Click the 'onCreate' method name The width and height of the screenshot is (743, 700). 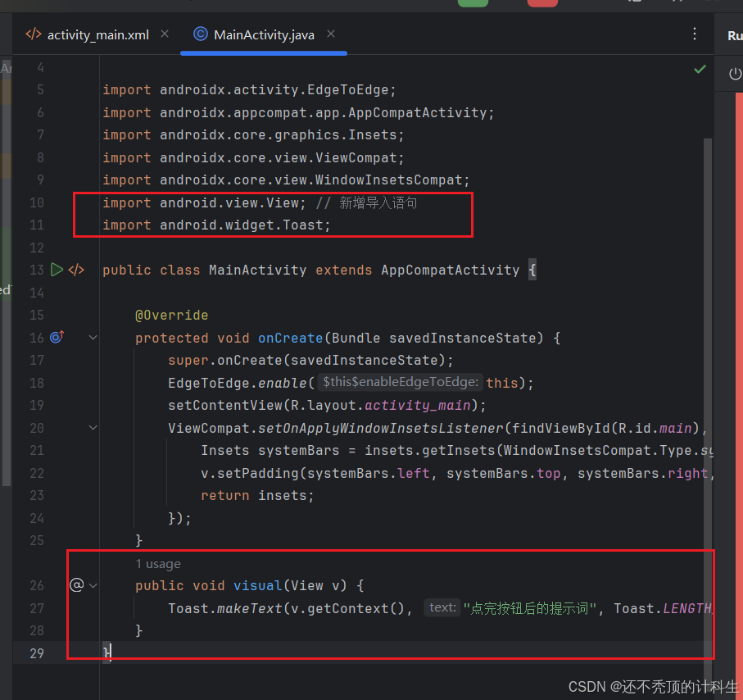290,339
